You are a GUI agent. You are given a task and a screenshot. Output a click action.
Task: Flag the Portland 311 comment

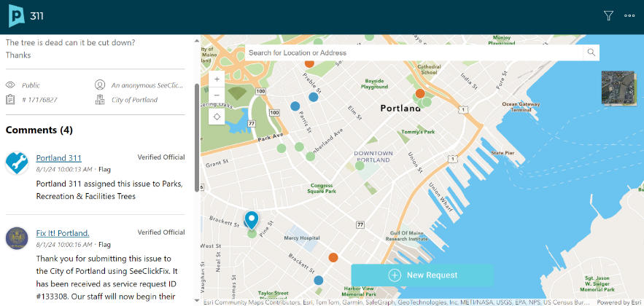coord(104,169)
